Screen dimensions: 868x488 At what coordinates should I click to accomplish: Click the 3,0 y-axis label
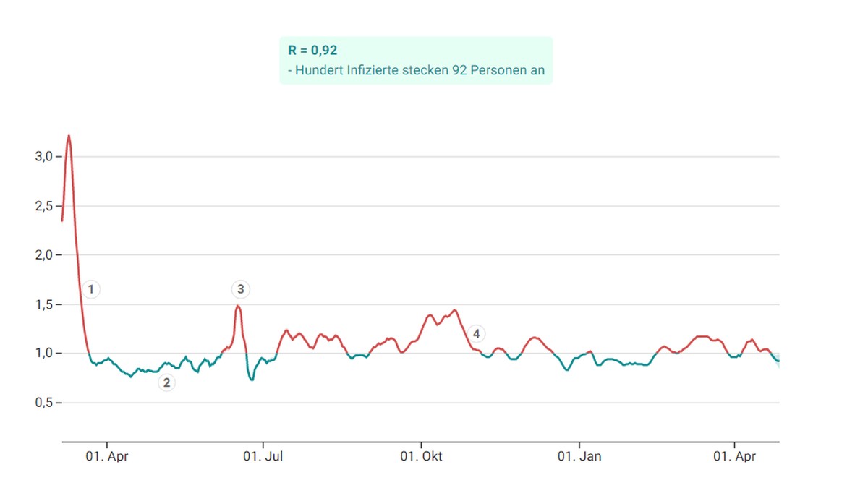(43, 157)
